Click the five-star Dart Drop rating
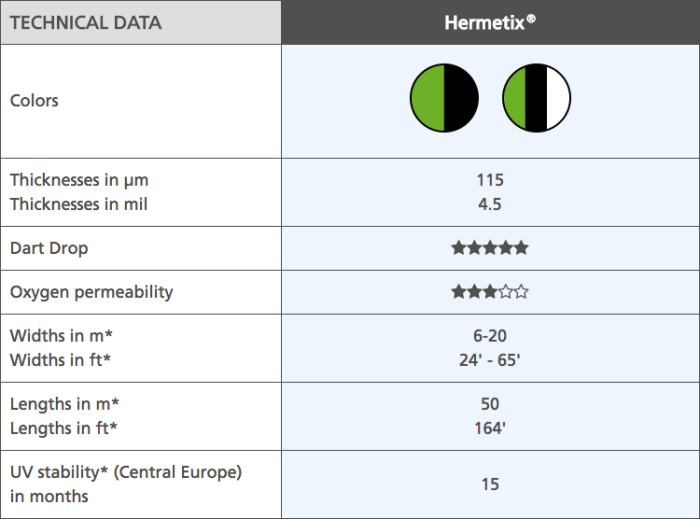 [x=490, y=248]
